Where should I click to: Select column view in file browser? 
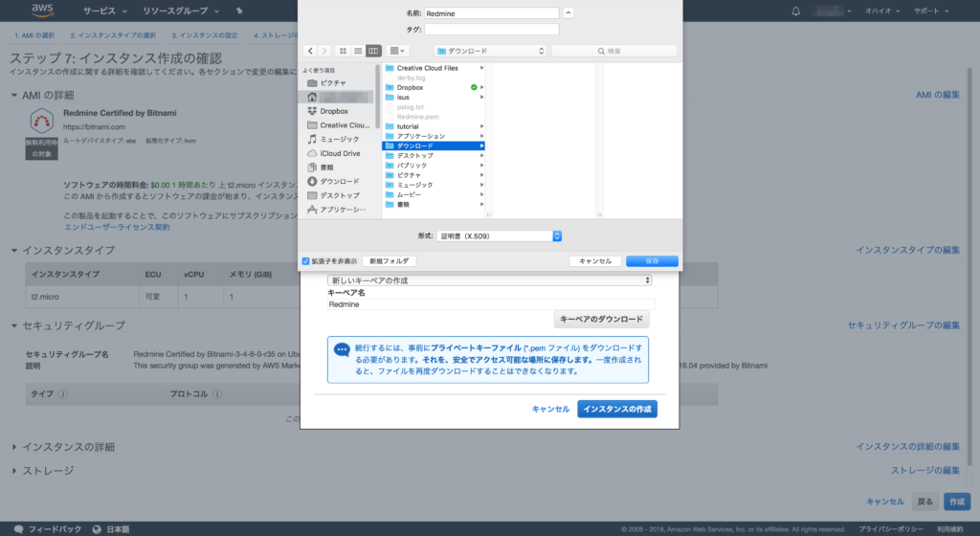click(373, 50)
